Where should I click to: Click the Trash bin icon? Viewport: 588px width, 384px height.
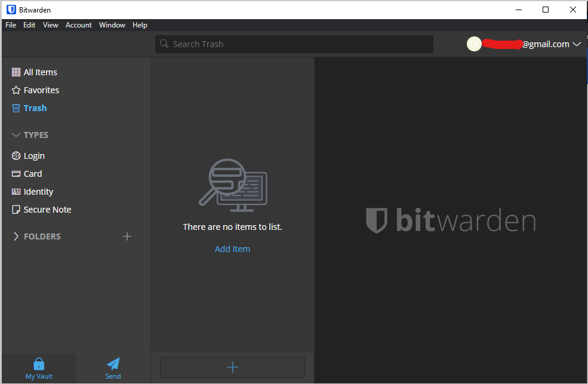pos(16,108)
